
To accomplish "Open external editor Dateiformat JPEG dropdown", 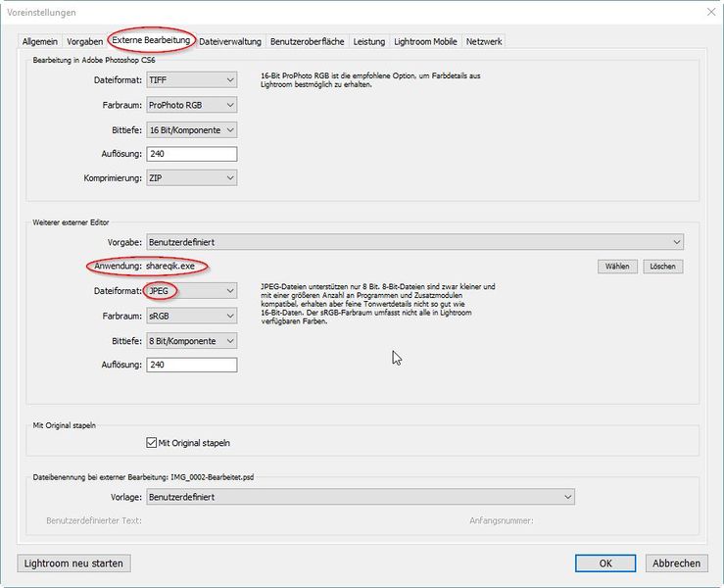I will click(192, 291).
